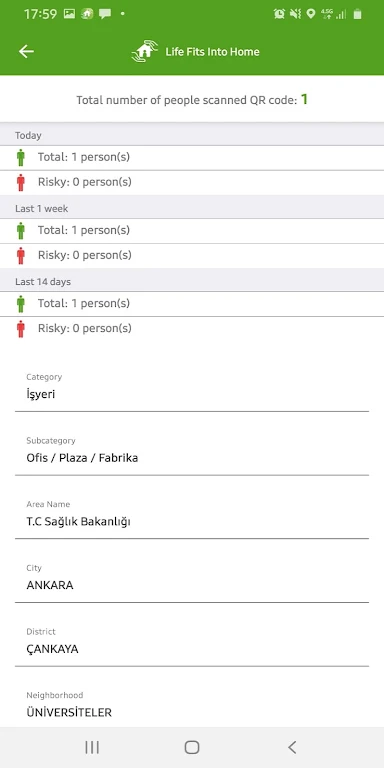The image size is (384, 768).
Task: Tap the Android home button
Action: [x=192, y=747]
